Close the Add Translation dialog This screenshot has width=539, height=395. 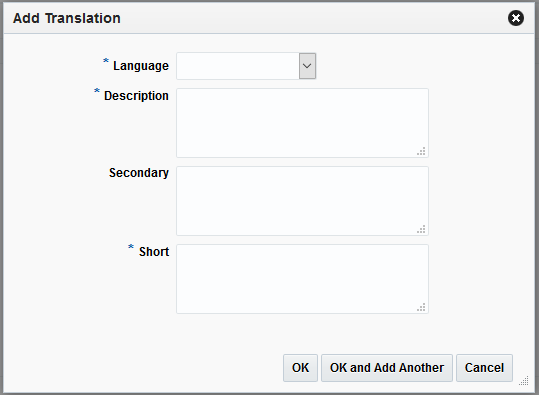(516, 18)
